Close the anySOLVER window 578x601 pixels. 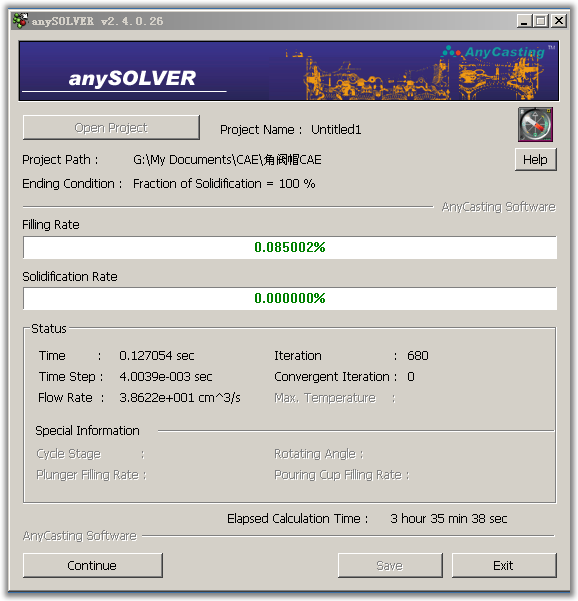559,21
